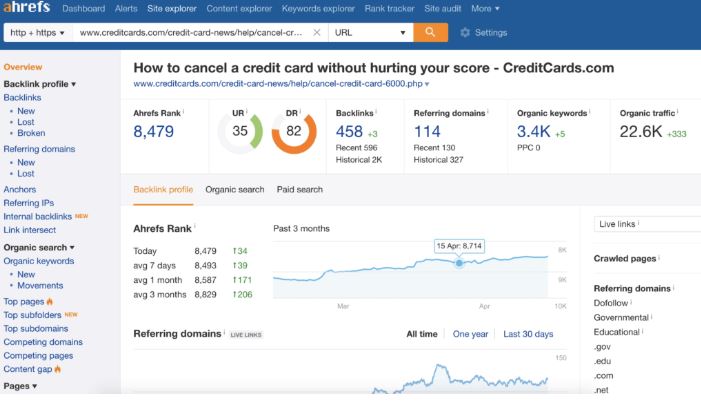The width and height of the screenshot is (701, 416).
Task: Click the orange search magnifier button
Action: [430, 32]
